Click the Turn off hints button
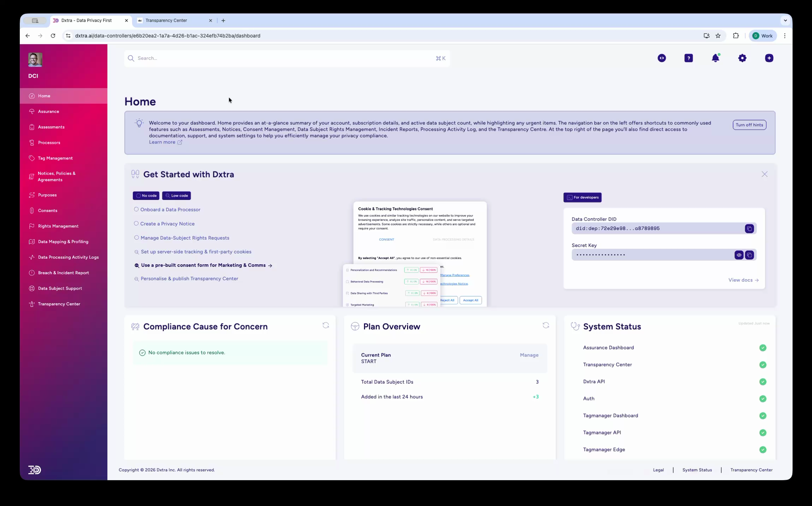 [x=749, y=125]
